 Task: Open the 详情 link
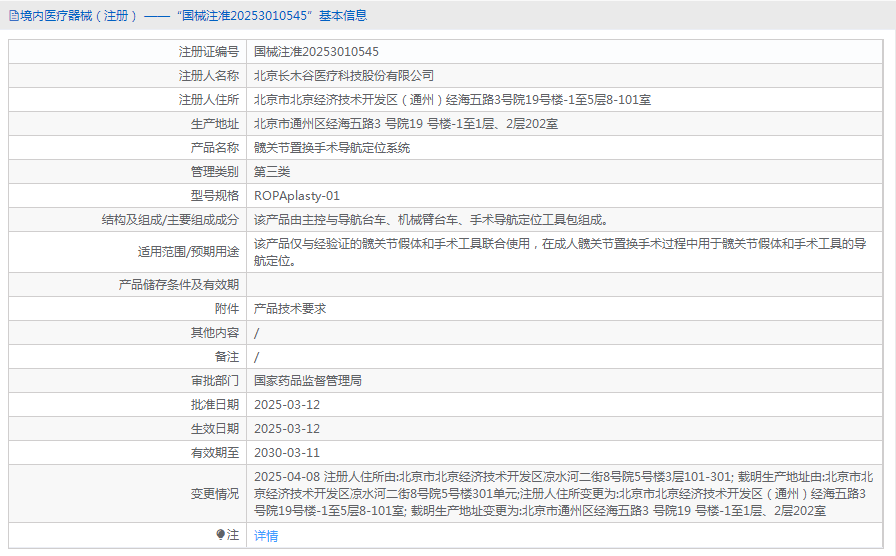pos(266,535)
